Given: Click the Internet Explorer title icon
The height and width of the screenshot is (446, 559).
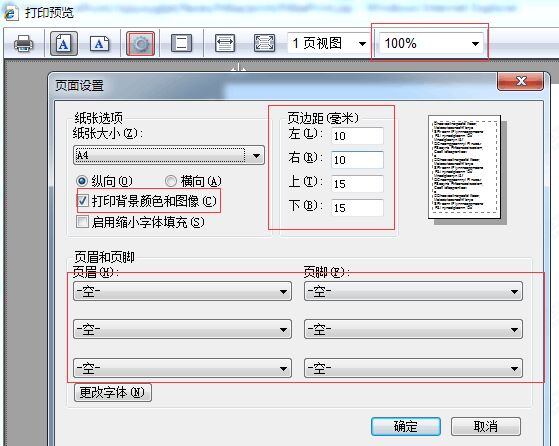Looking at the screenshot, I should tap(10, 12).
